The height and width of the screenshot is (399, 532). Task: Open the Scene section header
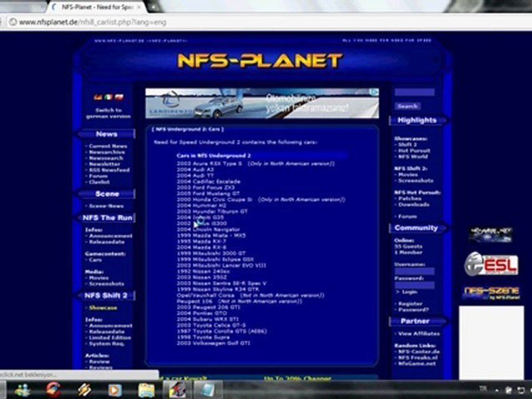click(107, 194)
